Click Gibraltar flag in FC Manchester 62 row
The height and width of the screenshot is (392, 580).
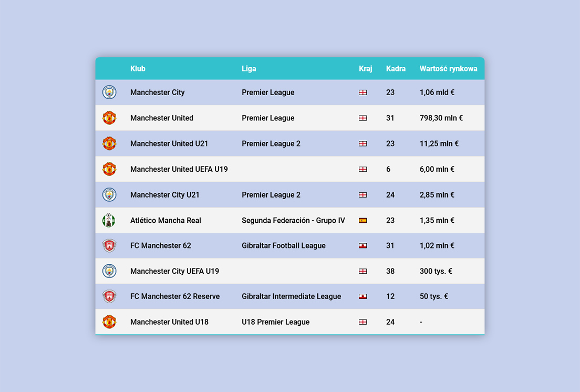tap(363, 245)
